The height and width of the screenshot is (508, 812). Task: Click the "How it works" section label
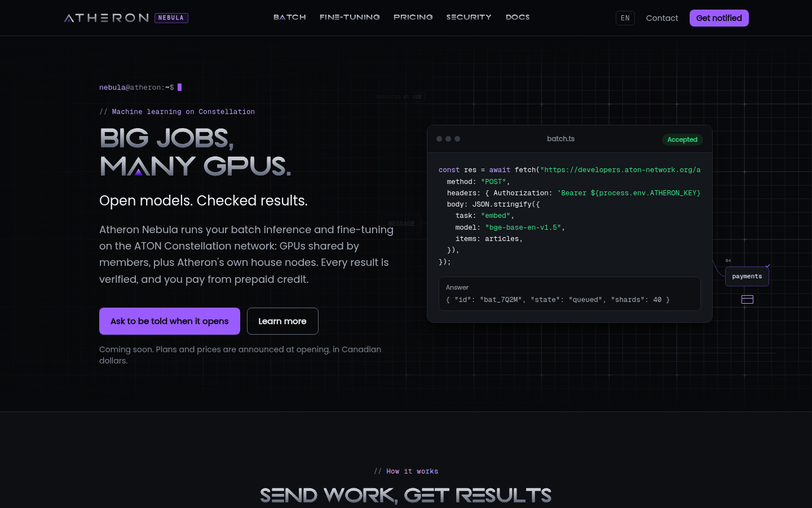(x=412, y=471)
